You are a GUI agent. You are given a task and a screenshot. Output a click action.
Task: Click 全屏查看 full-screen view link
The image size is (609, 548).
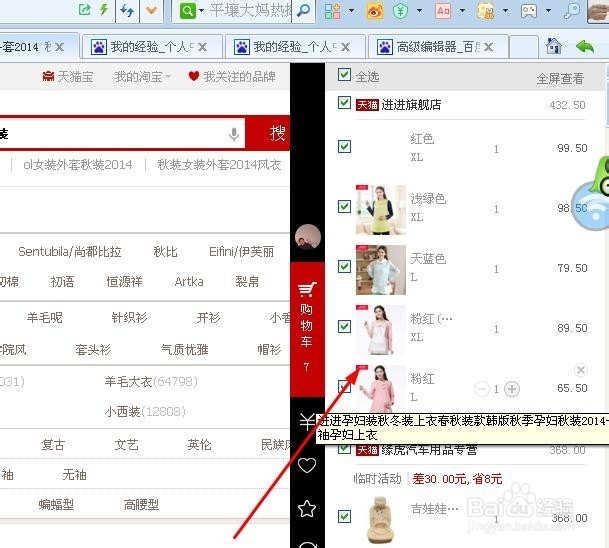(x=560, y=79)
